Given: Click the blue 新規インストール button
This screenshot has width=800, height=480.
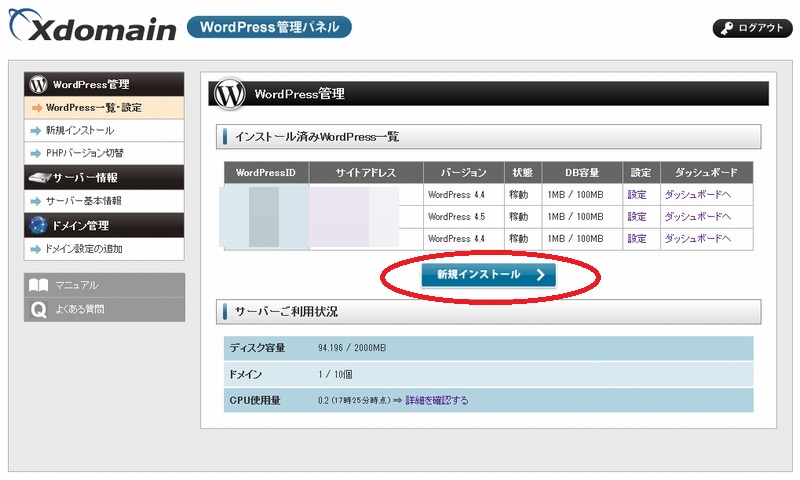Looking at the screenshot, I should (488, 275).
